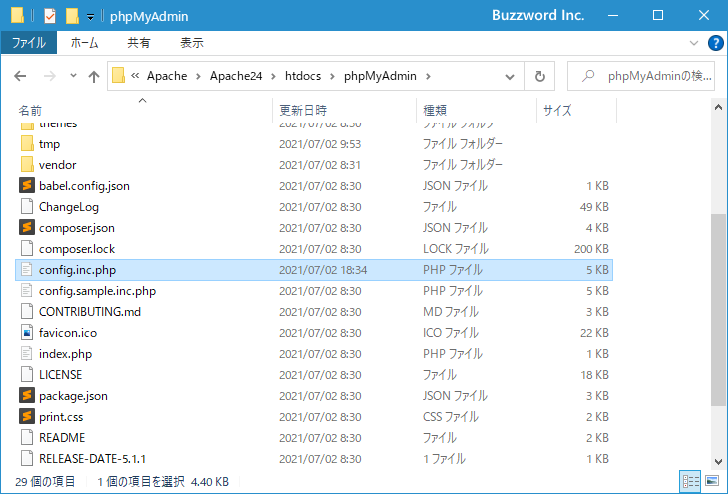728x494 pixels.
Task: Open the Customize Quick Access Toolbar dropdown
Action: pyautogui.click(x=91, y=17)
